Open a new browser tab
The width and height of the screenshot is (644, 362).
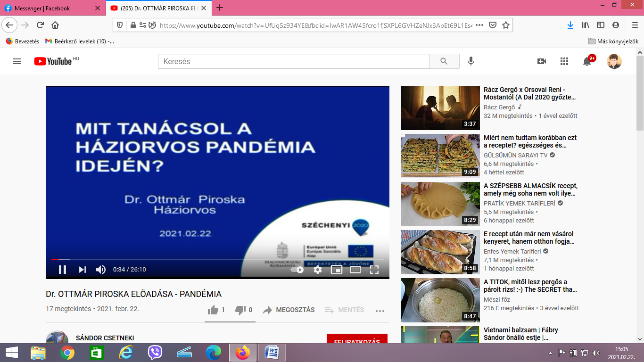(219, 8)
